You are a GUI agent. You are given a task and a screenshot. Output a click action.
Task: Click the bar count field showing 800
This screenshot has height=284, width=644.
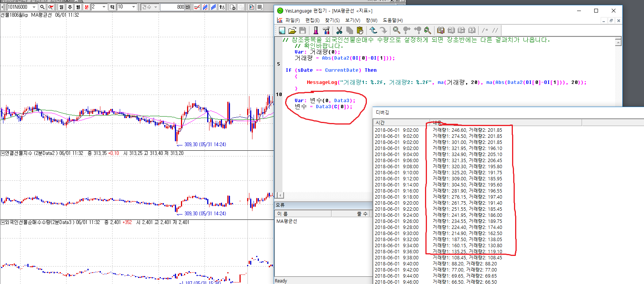coord(172,7)
